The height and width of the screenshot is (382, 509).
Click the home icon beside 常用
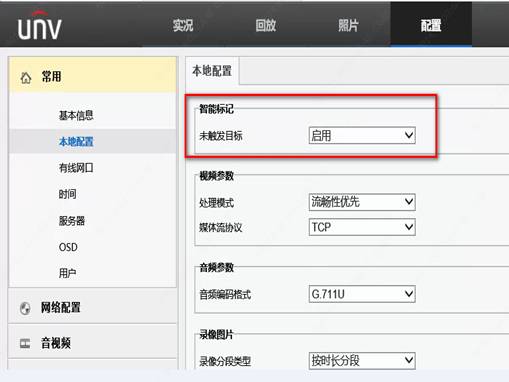point(26,78)
